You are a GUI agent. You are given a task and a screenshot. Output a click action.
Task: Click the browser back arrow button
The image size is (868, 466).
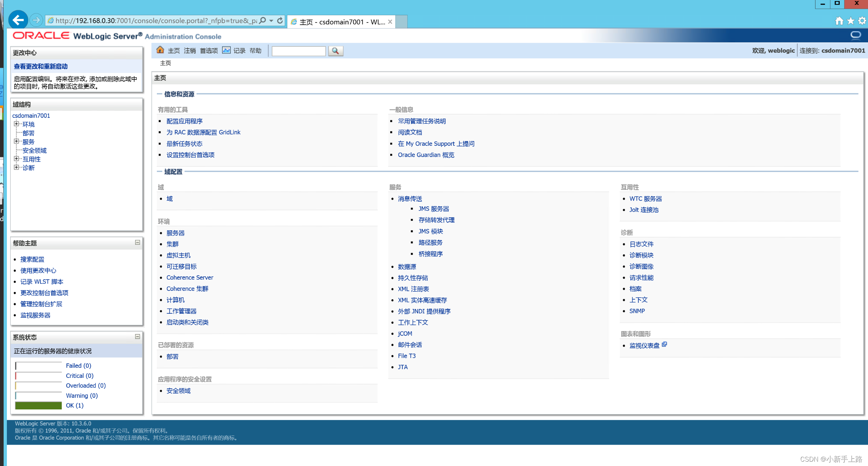18,20
